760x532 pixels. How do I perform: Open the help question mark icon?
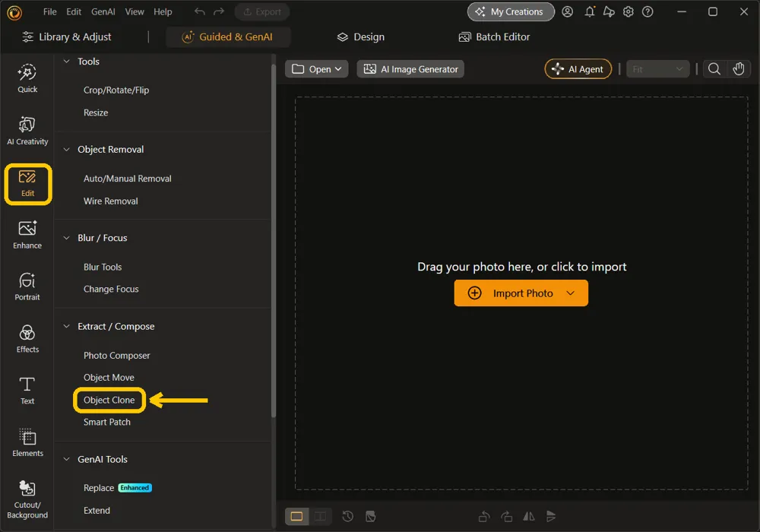click(x=648, y=11)
